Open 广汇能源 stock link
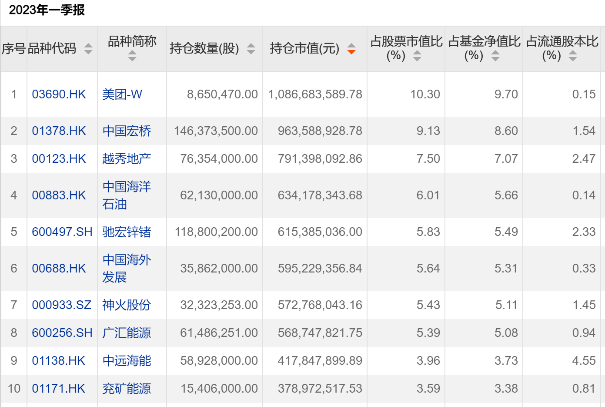Image resolution: width=605 pixels, height=407 pixels. tap(127, 333)
